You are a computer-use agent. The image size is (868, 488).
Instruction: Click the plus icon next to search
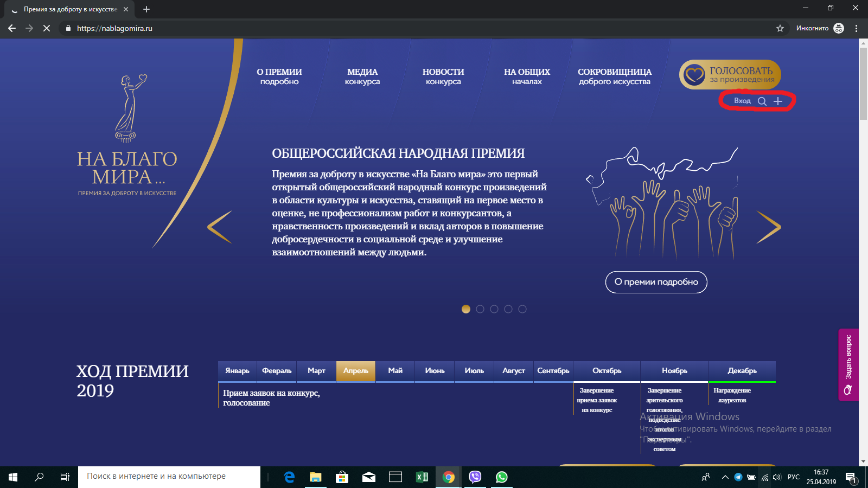pos(778,101)
